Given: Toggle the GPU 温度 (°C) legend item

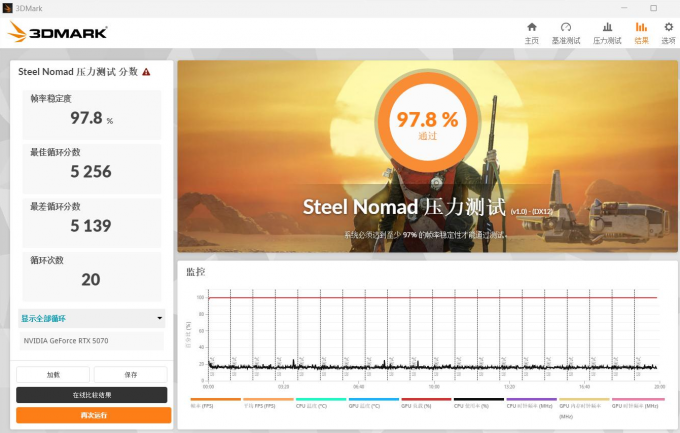Looking at the screenshot, I should point(373,403).
